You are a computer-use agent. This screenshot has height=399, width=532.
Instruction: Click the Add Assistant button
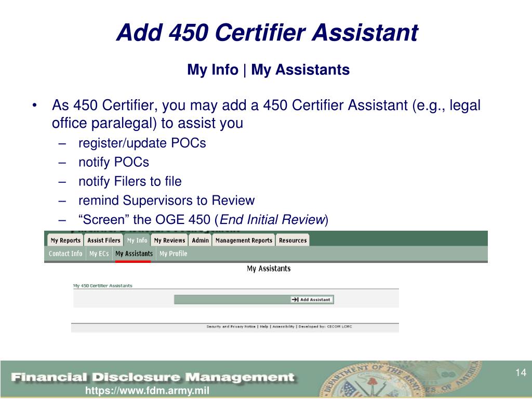tap(312, 300)
